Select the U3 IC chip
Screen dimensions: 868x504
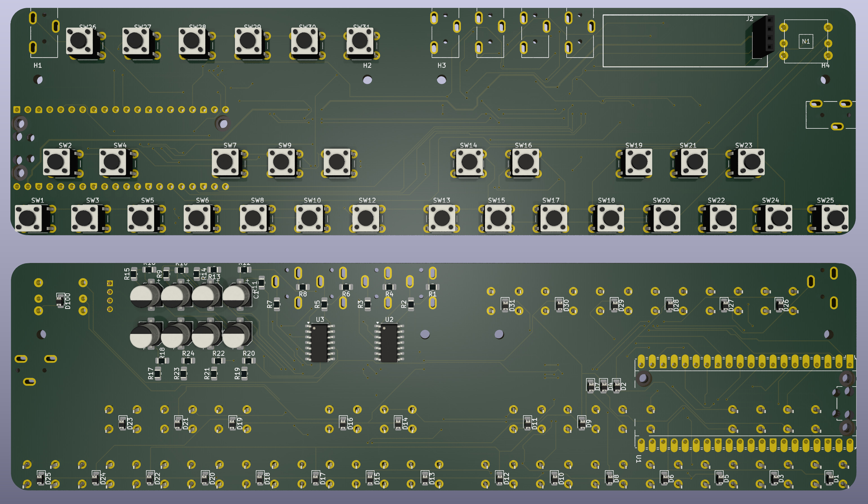(x=319, y=343)
